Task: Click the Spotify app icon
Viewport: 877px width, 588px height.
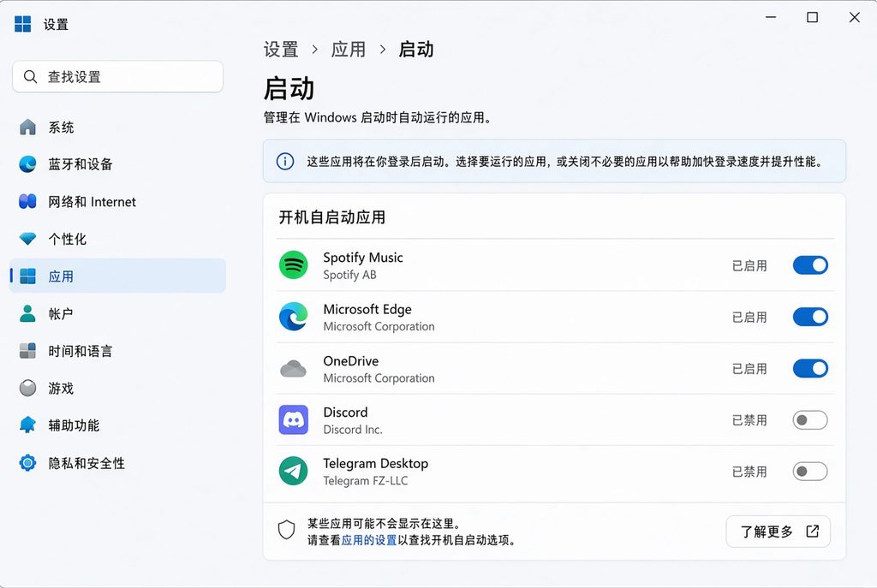Action: (x=293, y=265)
